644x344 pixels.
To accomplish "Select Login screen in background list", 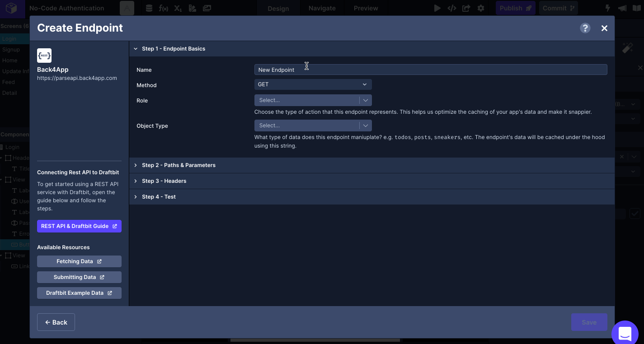I will (9, 39).
